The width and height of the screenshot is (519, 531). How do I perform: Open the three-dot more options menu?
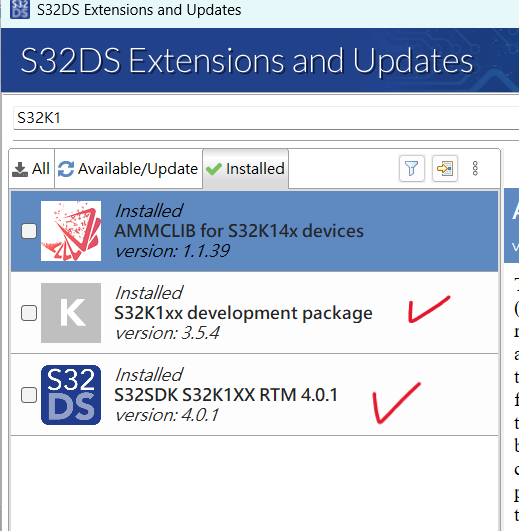click(475, 168)
